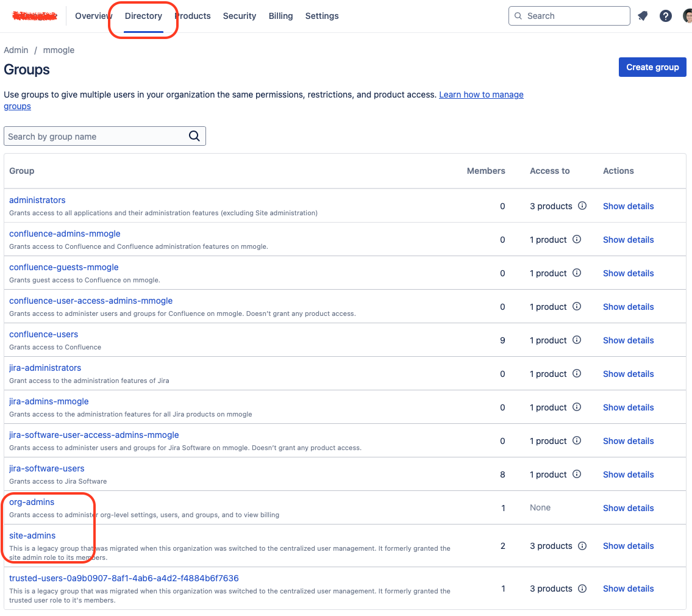Click info icon in trusted-users row
The width and height of the screenshot is (692, 616).
tap(582, 588)
